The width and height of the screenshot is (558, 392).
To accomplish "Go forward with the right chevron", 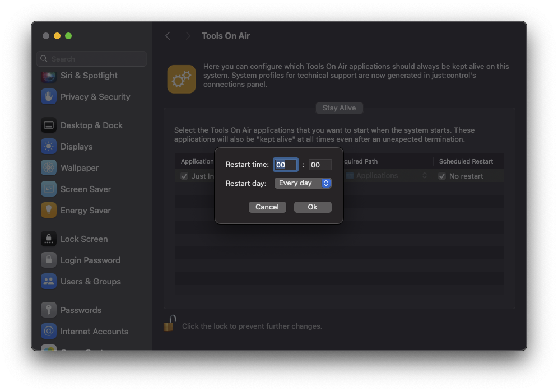I will coord(188,36).
